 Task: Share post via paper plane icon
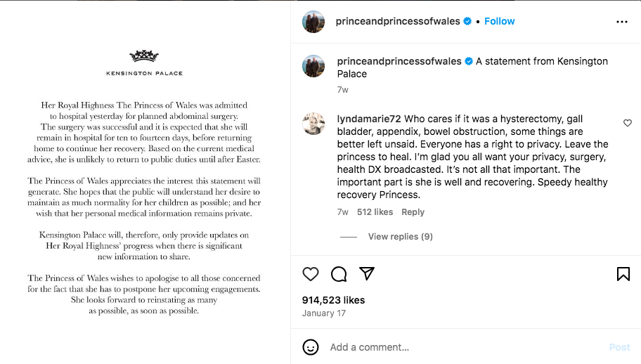coord(367,274)
